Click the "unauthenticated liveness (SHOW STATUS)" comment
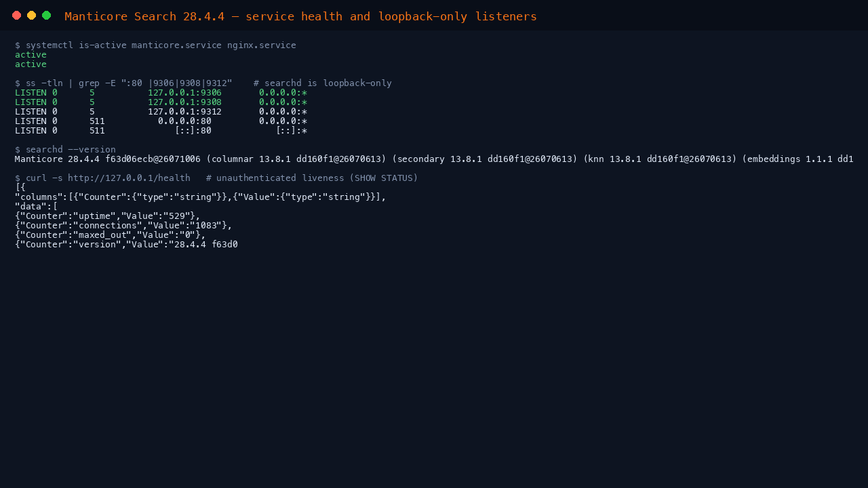The image size is (868, 488). (x=317, y=178)
